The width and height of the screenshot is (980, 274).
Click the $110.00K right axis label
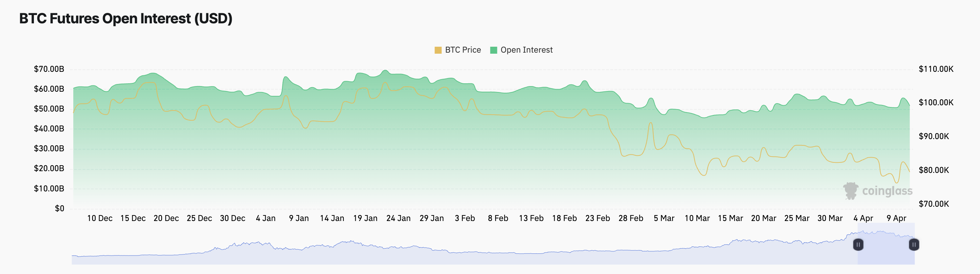[936, 69]
